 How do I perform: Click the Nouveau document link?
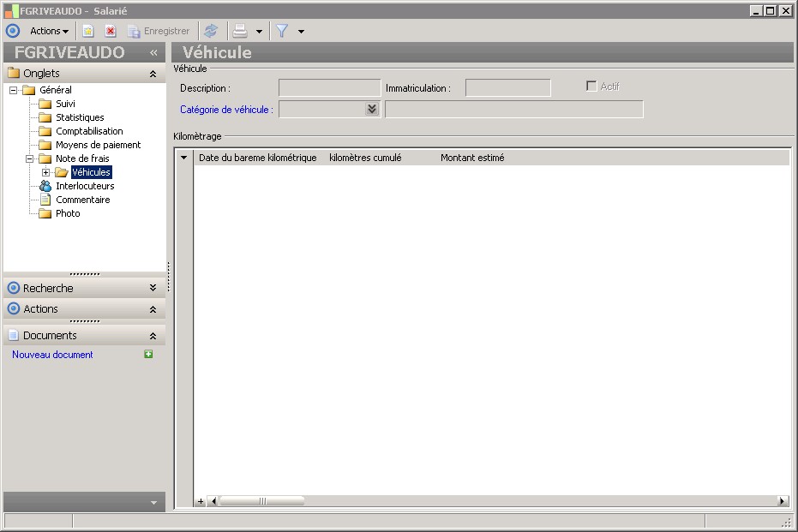coord(52,355)
